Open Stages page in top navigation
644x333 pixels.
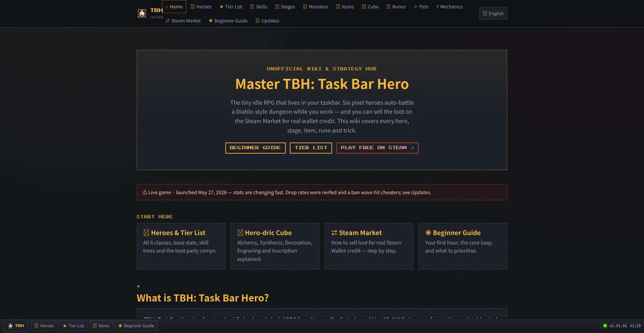click(285, 7)
